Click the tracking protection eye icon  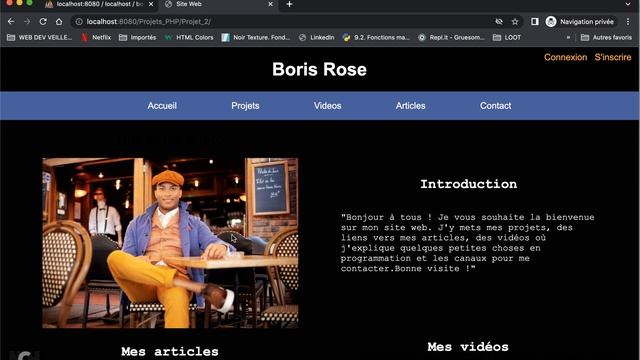[x=499, y=22]
